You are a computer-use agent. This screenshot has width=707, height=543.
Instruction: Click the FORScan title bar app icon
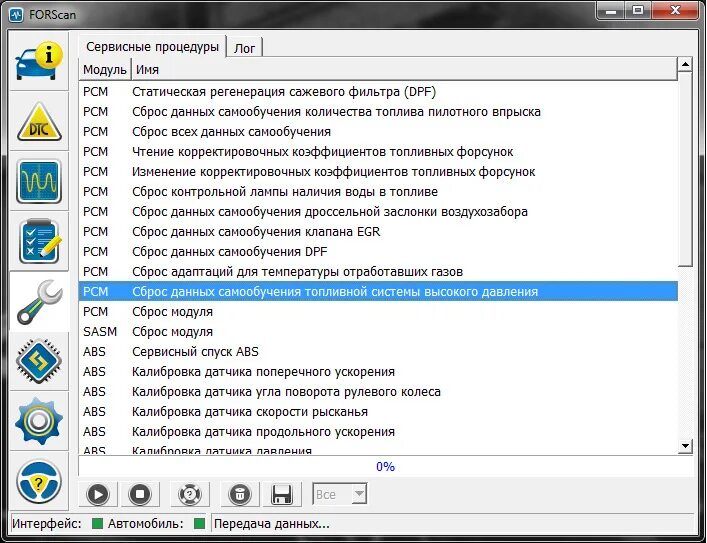(16, 14)
